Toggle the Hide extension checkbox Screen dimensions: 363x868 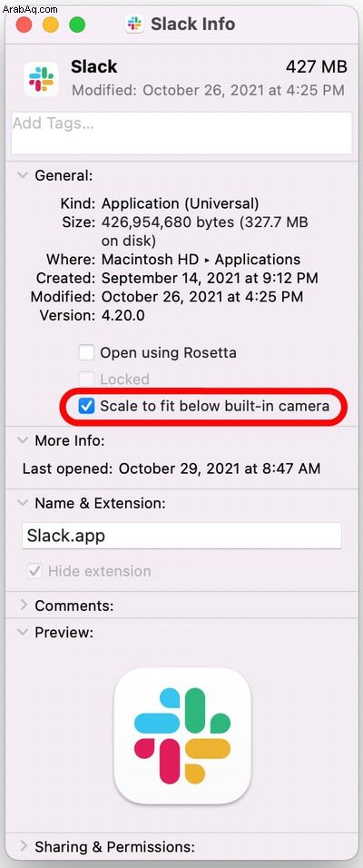(x=34, y=571)
